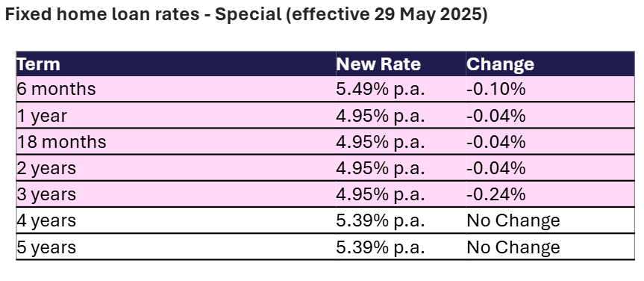
Task: Click the Change column header
Action: pyautogui.click(x=550, y=64)
